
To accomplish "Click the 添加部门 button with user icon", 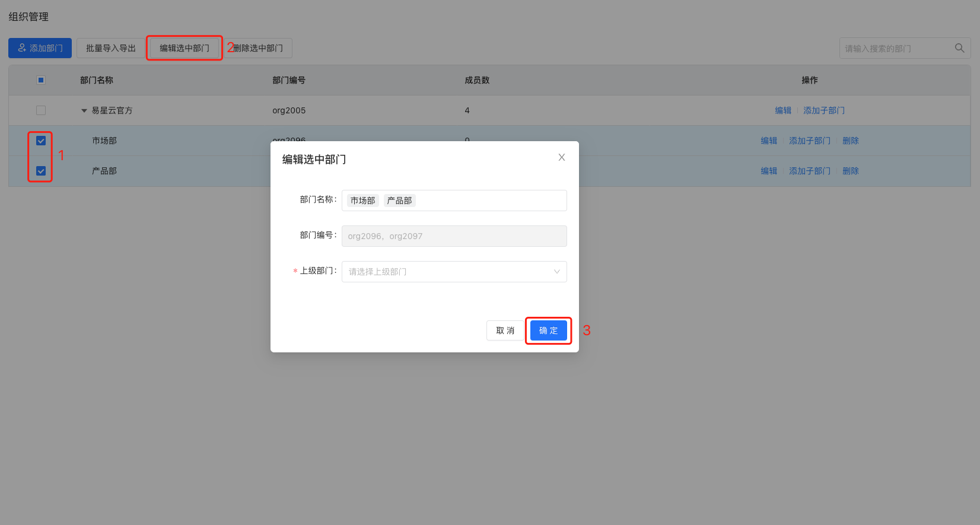I will tap(40, 48).
